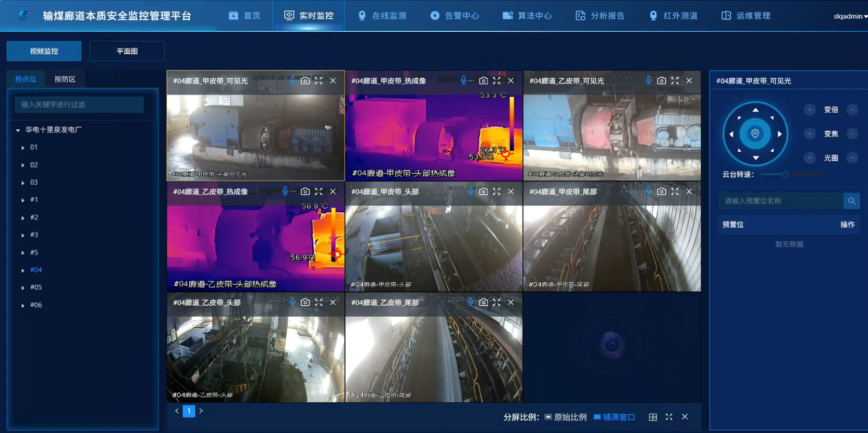Go to 红外测温 in top navigation

(673, 16)
